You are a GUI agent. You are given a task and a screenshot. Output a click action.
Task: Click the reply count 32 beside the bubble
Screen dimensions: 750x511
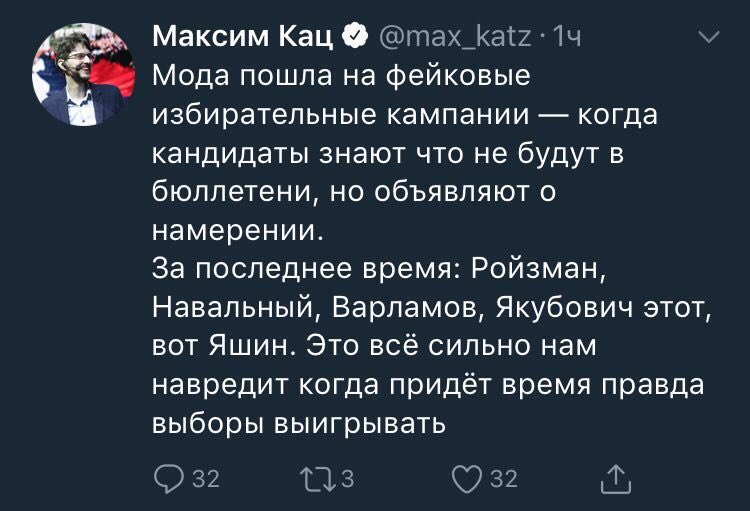pyautogui.click(x=205, y=480)
